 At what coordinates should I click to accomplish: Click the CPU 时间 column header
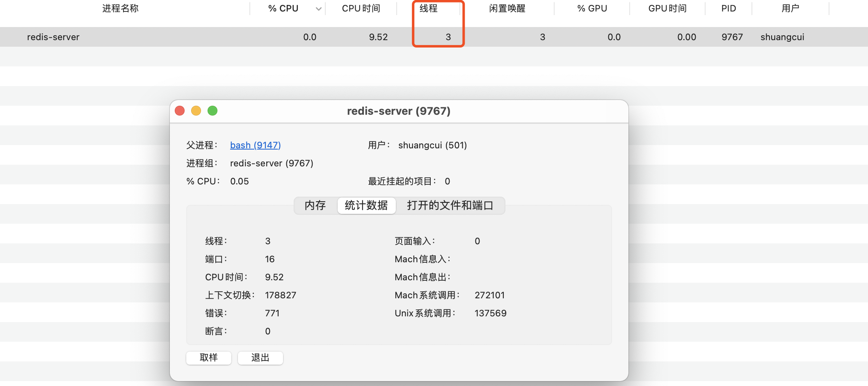361,8
